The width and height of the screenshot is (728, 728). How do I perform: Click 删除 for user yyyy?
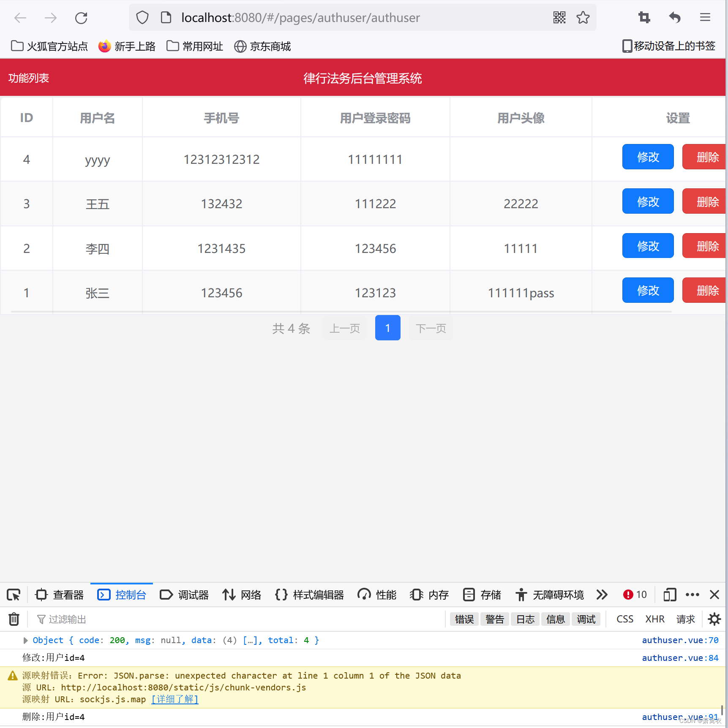pyautogui.click(x=704, y=157)
